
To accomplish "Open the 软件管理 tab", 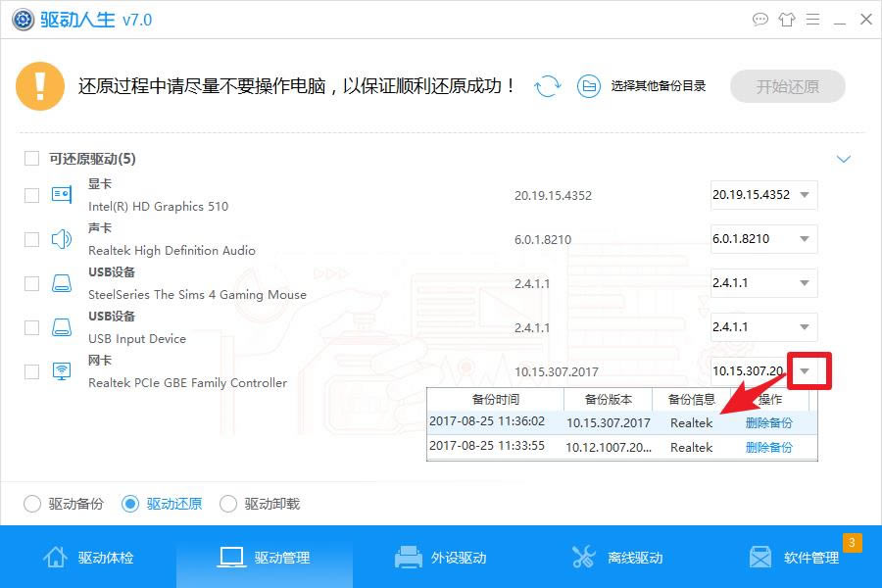I will tap(794, 557).
